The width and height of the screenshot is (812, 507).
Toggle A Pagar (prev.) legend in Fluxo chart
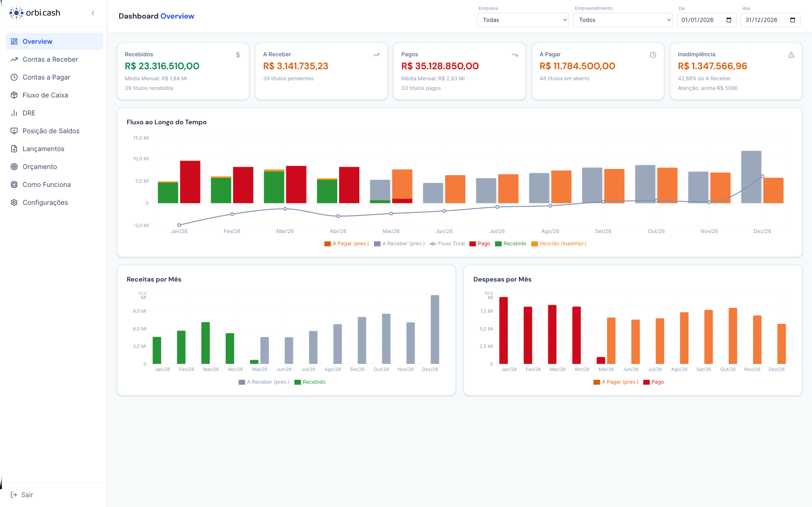click(x=347, y=244)
